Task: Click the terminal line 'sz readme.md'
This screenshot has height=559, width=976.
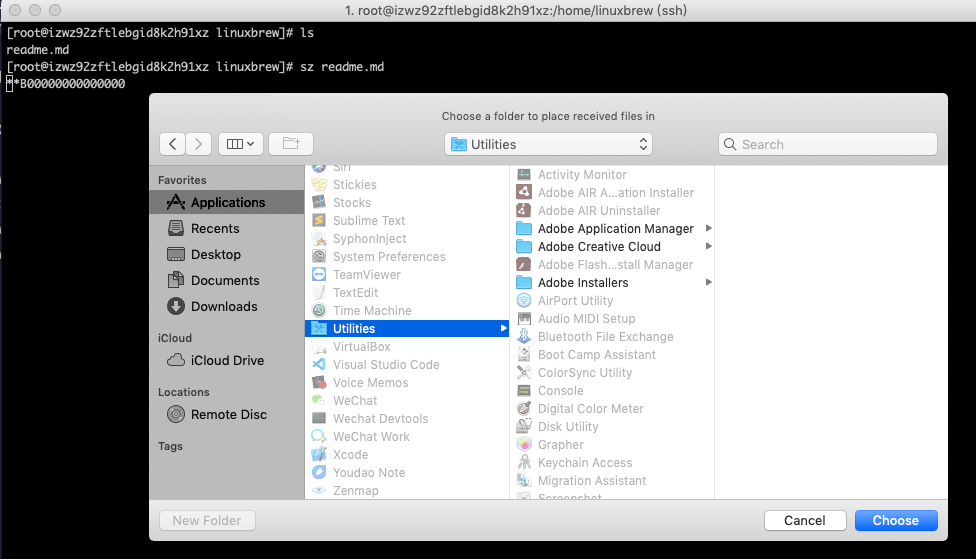Action: pos(342,67)
